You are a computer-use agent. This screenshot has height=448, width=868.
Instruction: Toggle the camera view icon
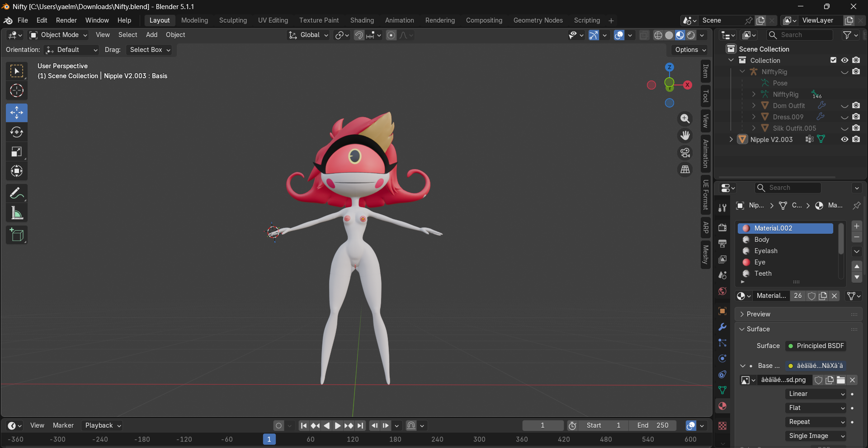(685, 152)
